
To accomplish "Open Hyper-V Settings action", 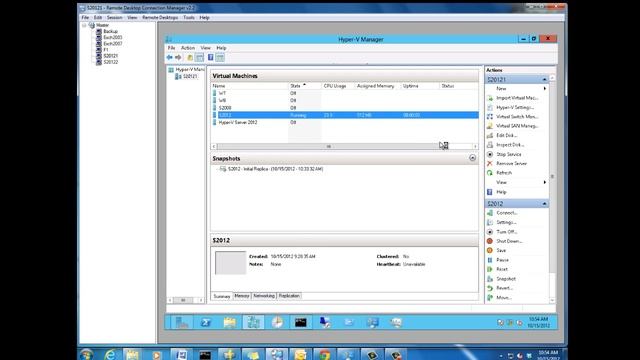I will coord(514,107).
